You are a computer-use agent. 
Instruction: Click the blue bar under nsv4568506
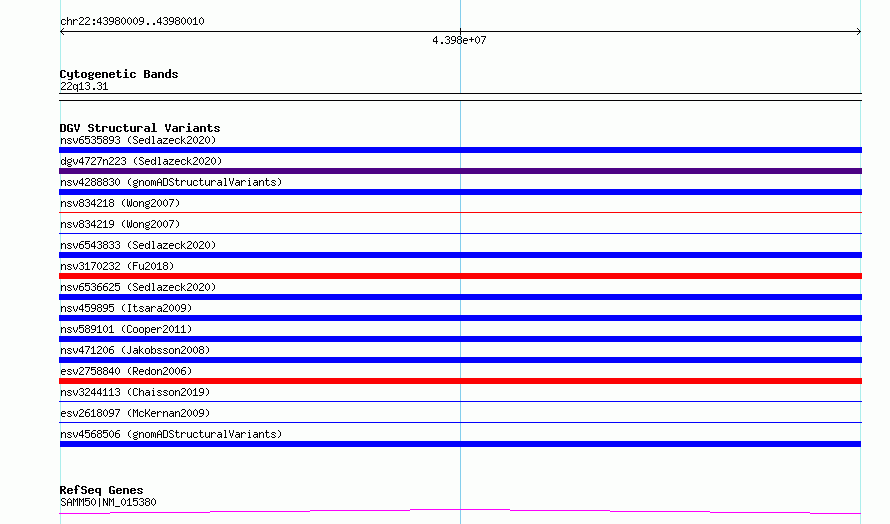pos(460,444)
